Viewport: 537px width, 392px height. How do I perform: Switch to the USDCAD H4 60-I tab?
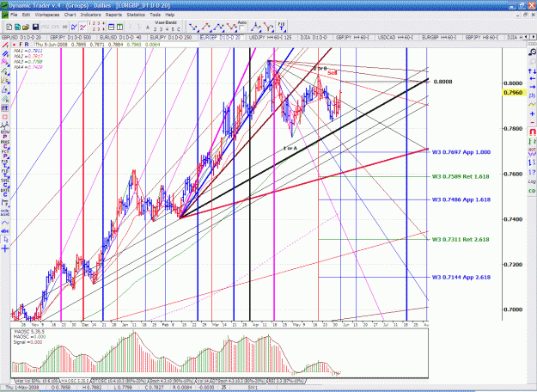(395, 37)
